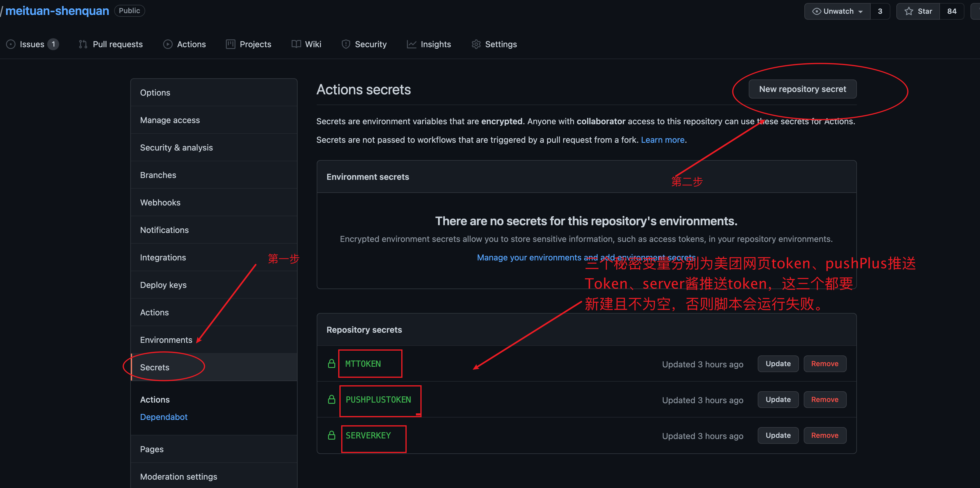Open the Projects tab
Screen dimensions: 980x488
click(248, 44)
